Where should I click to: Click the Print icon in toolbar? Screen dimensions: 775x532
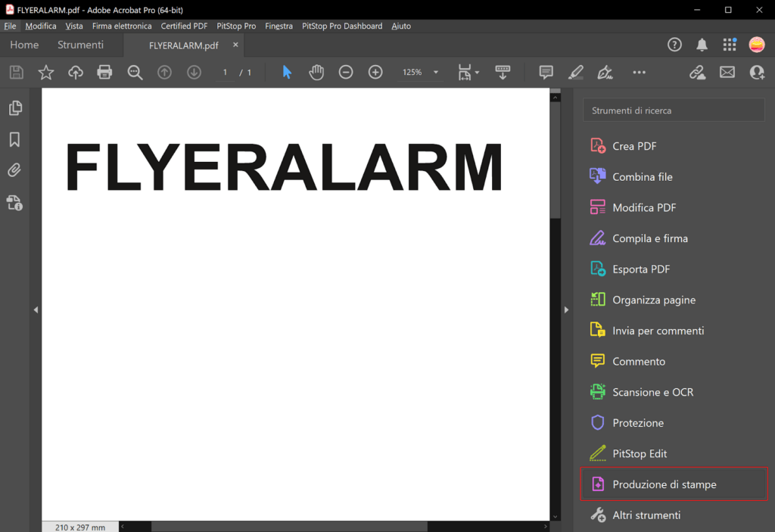[104, 72]
